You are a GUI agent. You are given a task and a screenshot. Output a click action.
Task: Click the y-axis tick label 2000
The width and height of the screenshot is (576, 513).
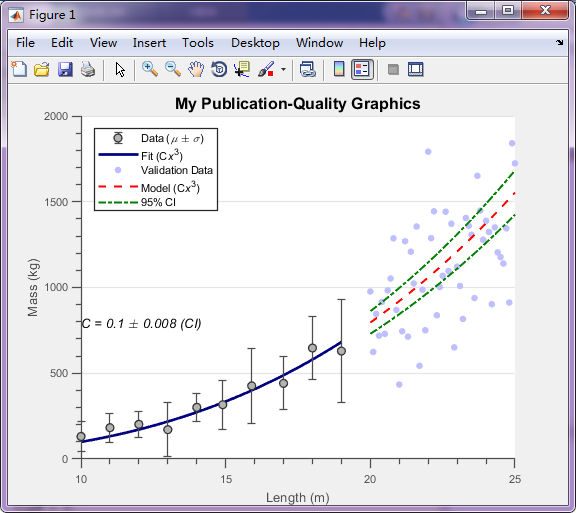pos(56,116)
